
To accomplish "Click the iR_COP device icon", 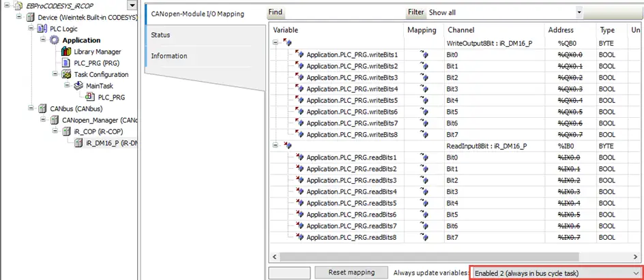I will (66, 132).
